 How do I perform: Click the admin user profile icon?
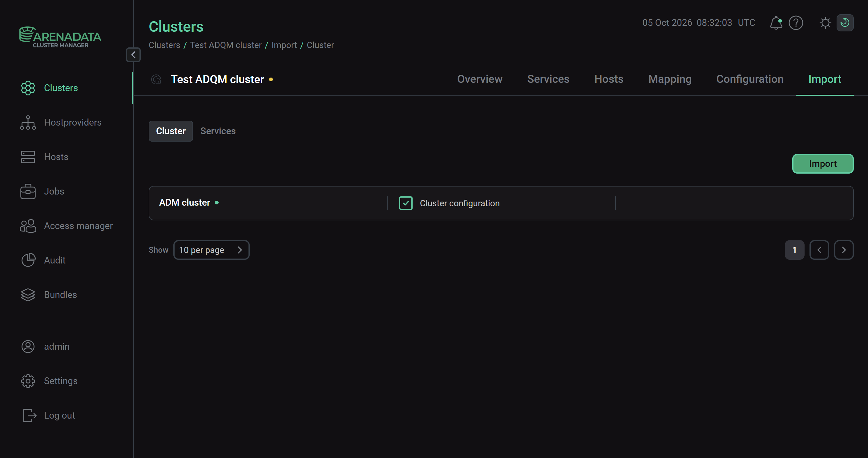(x=28, y=347)
